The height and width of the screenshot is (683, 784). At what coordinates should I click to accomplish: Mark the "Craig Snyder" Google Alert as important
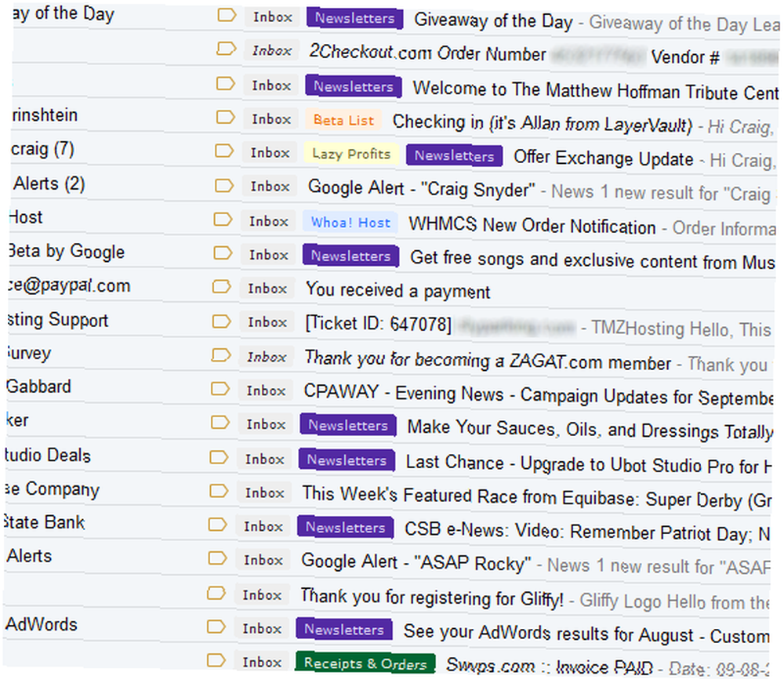point(224,186)
